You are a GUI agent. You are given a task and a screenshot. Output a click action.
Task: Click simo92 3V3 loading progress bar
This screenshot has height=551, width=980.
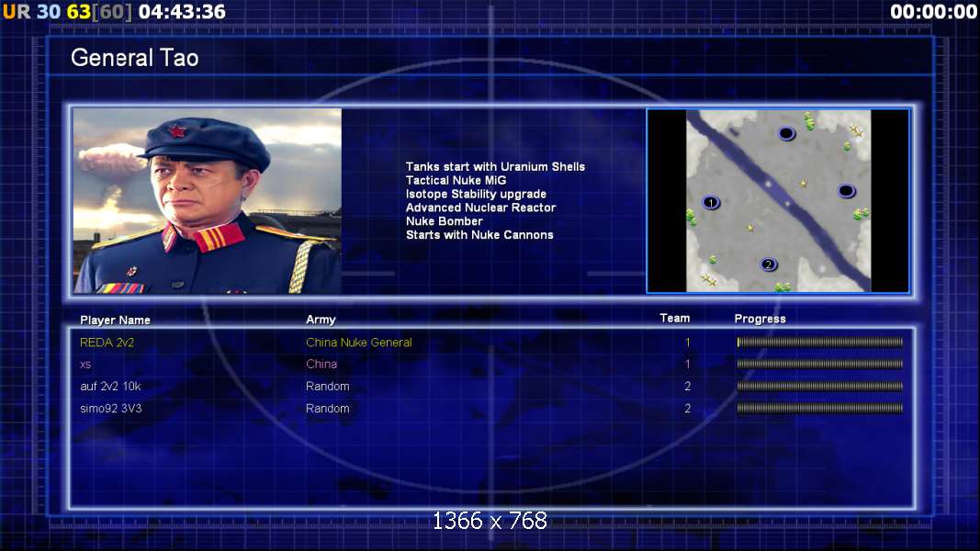coord(820,409)
